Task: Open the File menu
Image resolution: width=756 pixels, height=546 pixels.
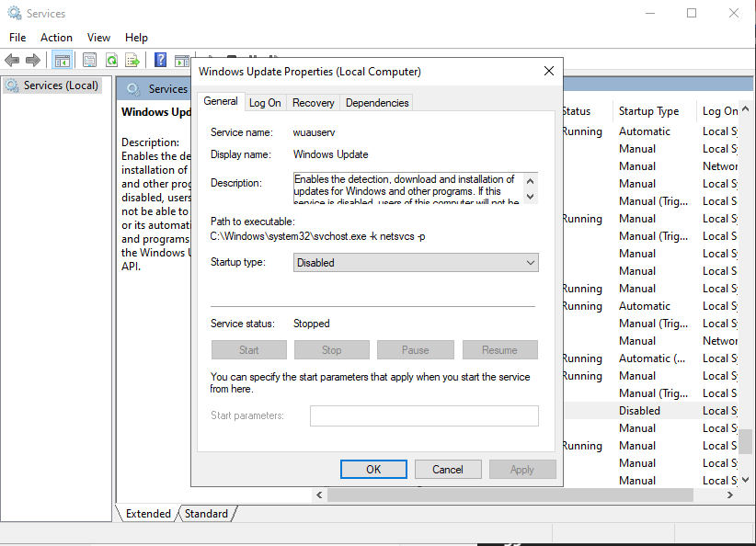Action: click(17, 38)
